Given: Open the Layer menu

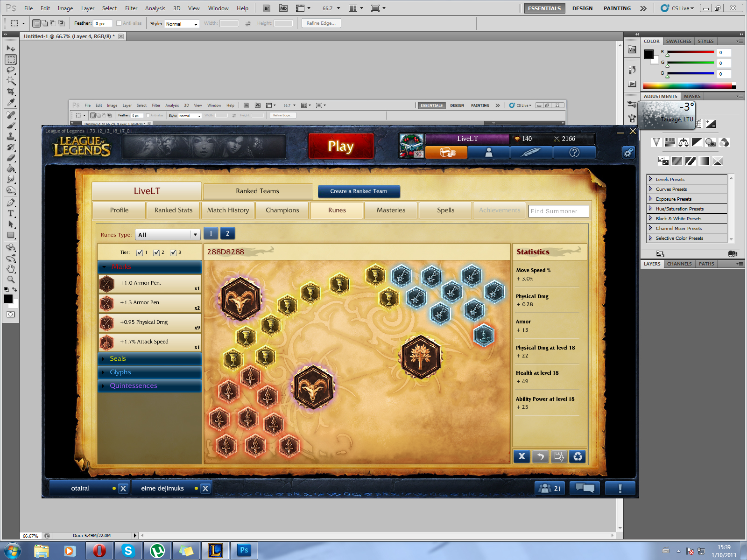Looking at the screenshot, I should click(88, 8).
